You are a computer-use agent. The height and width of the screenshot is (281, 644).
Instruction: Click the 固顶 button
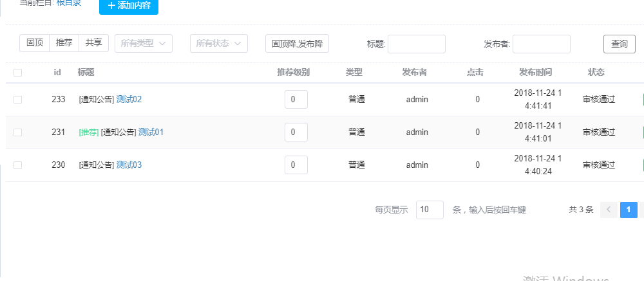(x=35, y=43)
